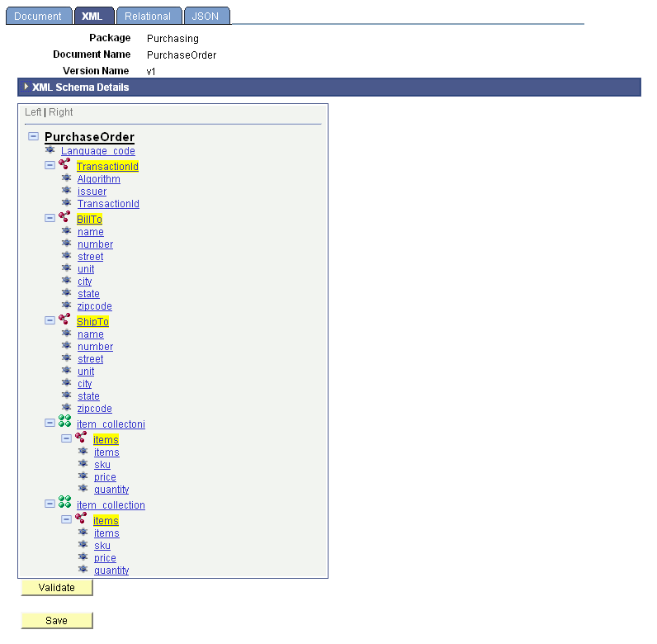
Task: Click the Right link
Action: pyautogui.click(x=61, y=112)
